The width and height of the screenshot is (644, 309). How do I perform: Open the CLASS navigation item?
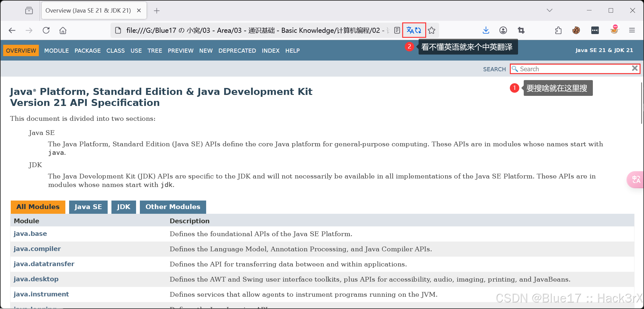click(116, 50)
